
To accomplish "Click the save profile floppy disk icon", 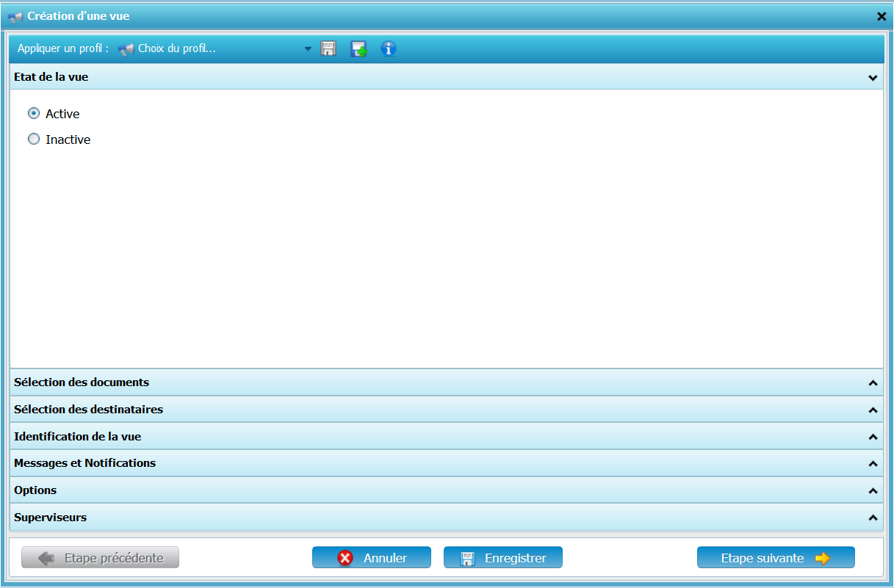I will 328,49.
